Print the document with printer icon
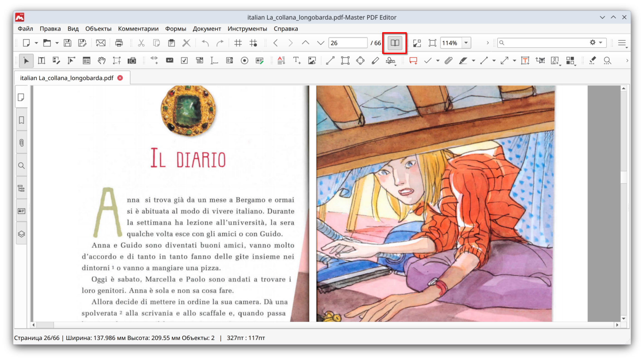This screenshot has height=360, width=644. click(x=119, y=43)
